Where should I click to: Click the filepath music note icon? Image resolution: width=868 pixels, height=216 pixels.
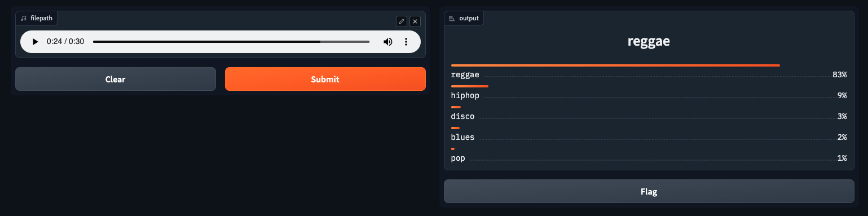click(x=23, y=18)
